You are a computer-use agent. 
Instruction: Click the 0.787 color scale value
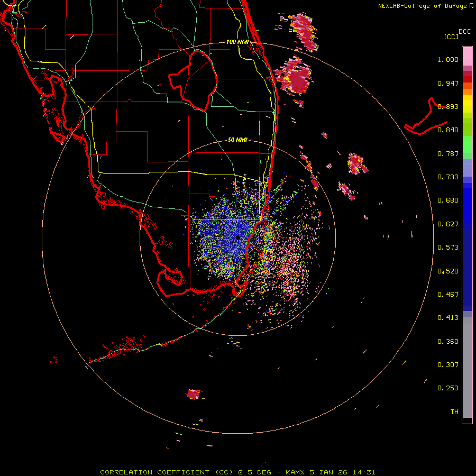tap(448, 153)
